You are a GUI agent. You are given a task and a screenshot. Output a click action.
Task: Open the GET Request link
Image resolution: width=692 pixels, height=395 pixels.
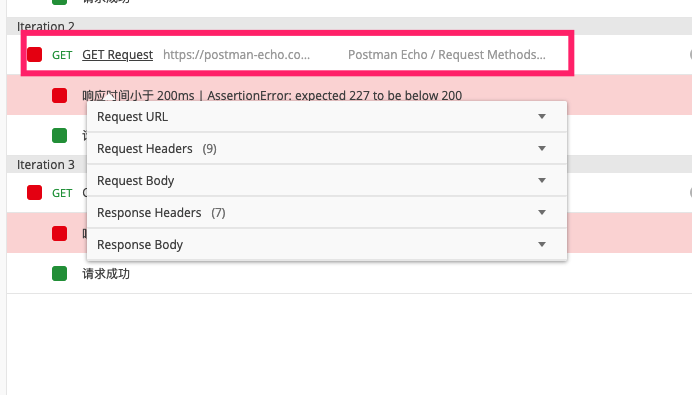[x=117, y=55]
